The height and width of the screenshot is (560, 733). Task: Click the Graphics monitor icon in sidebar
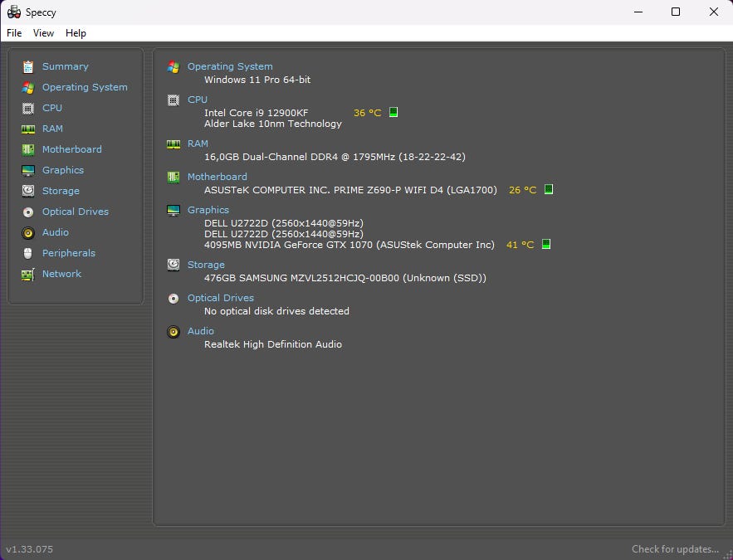28,170
